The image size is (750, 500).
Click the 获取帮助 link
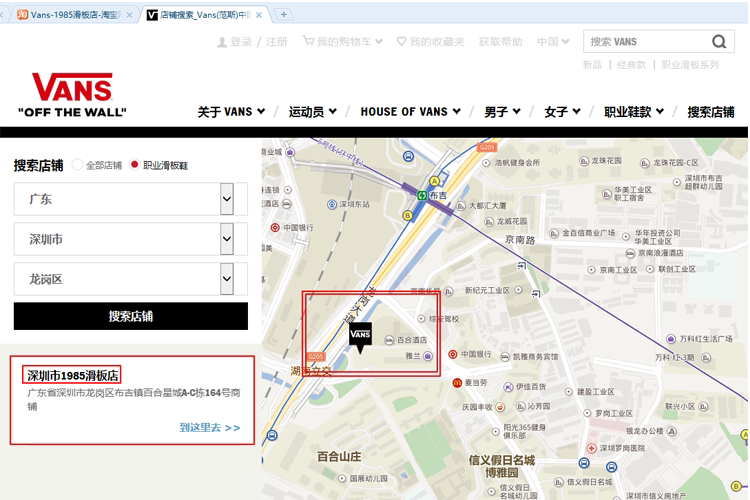tap(500, 42)
